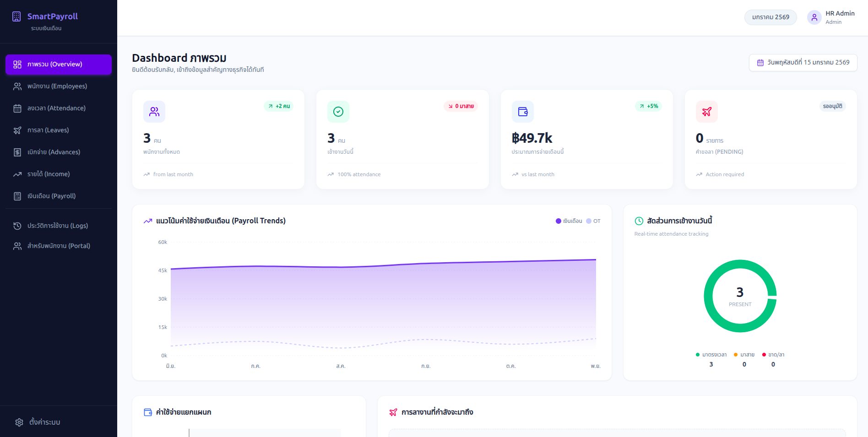
Task: Open ตั้งค่าระบบ system settings
Action: pos(59,422)
